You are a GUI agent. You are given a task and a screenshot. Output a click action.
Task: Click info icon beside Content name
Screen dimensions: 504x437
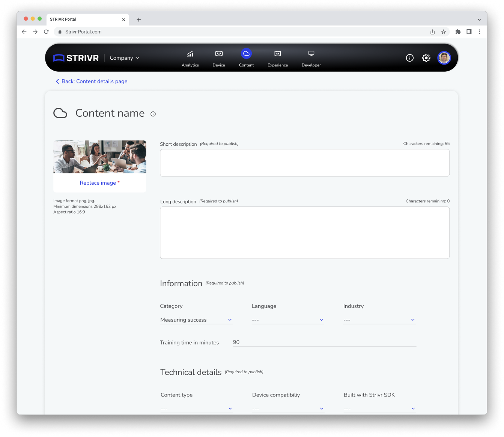(153, 114)
